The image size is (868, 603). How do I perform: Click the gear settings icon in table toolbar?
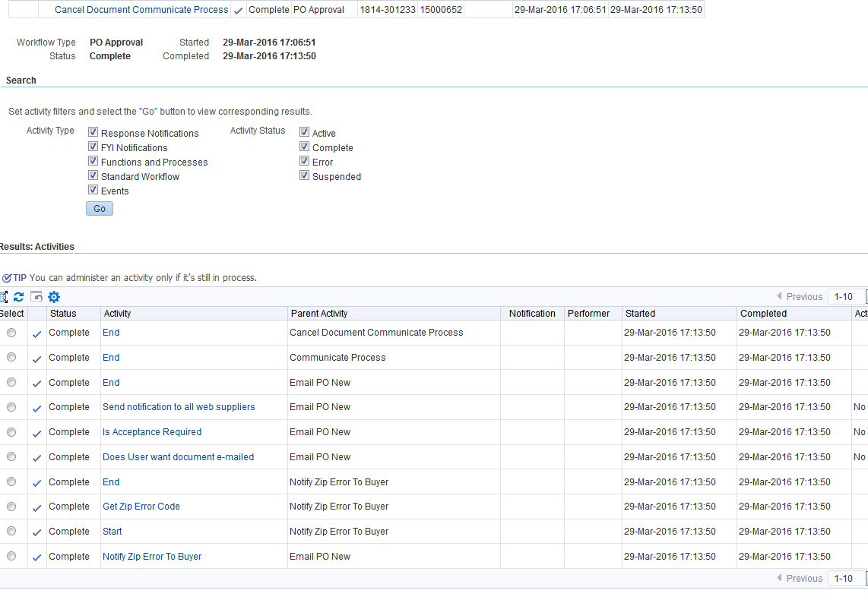[54, 297]
